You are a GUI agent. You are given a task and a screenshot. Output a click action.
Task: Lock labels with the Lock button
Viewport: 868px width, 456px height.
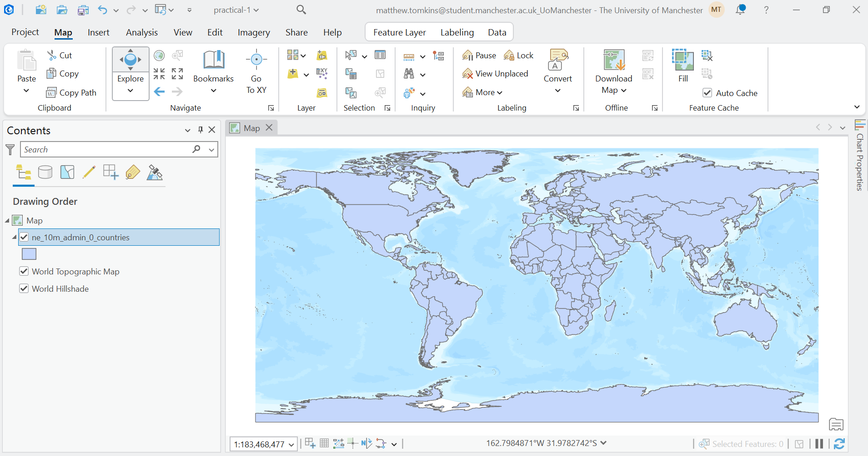click(519, 56)
